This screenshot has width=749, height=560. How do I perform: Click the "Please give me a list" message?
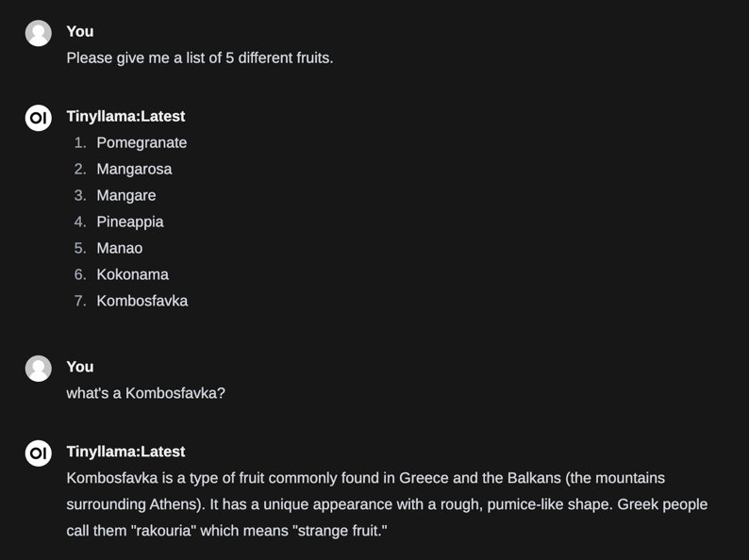pyautogui.click(x=199, y=58)
